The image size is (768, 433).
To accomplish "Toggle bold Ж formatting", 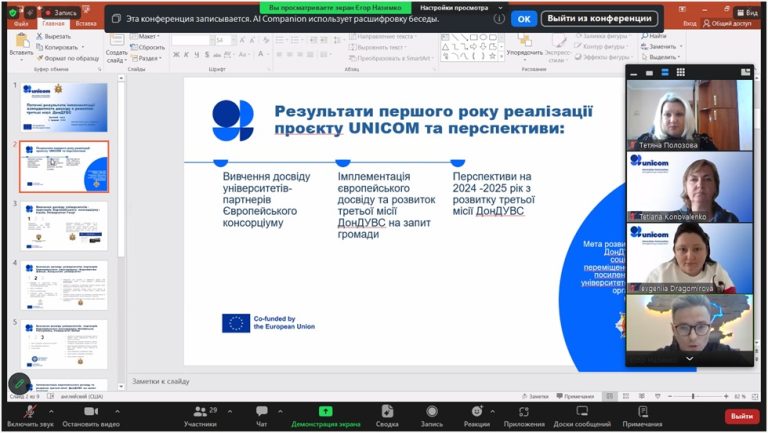I will 176,55.
